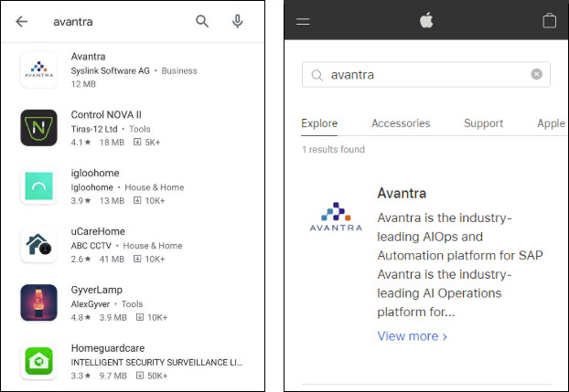
Task: Select the partially visible Apple tab
Action: pos(552,123)
